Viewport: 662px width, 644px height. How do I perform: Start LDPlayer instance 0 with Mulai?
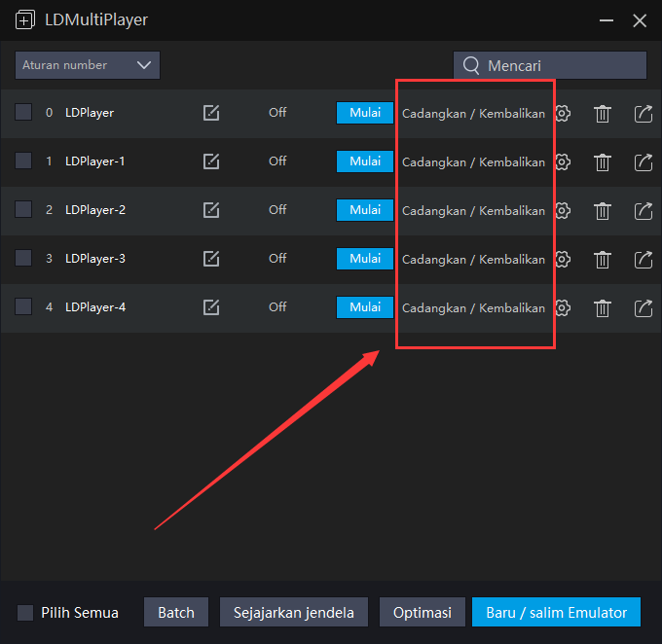[x=365, y=113]
